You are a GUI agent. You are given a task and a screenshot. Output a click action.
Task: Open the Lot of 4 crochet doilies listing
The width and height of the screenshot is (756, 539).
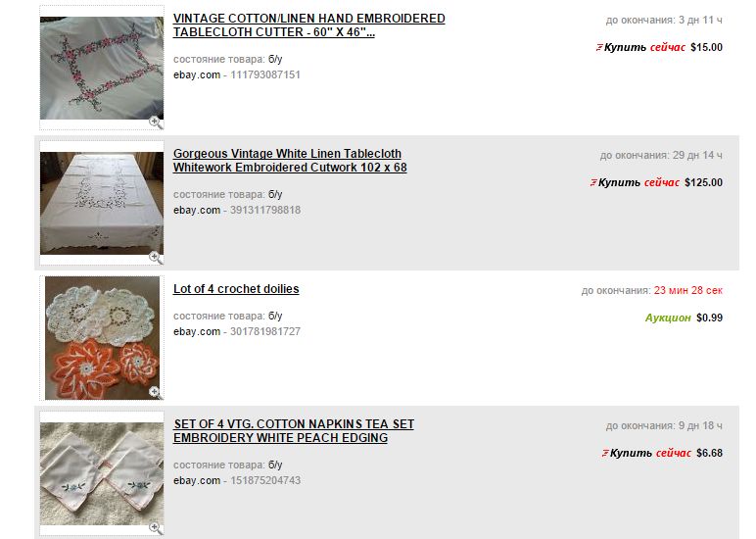[x=236, y=288]
